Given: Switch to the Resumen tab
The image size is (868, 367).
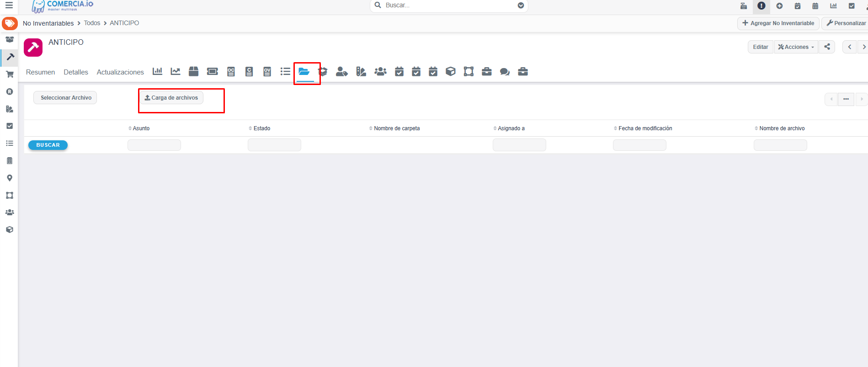Looking at the screenshot, I should pyautogui.click(x=41, y=72).
